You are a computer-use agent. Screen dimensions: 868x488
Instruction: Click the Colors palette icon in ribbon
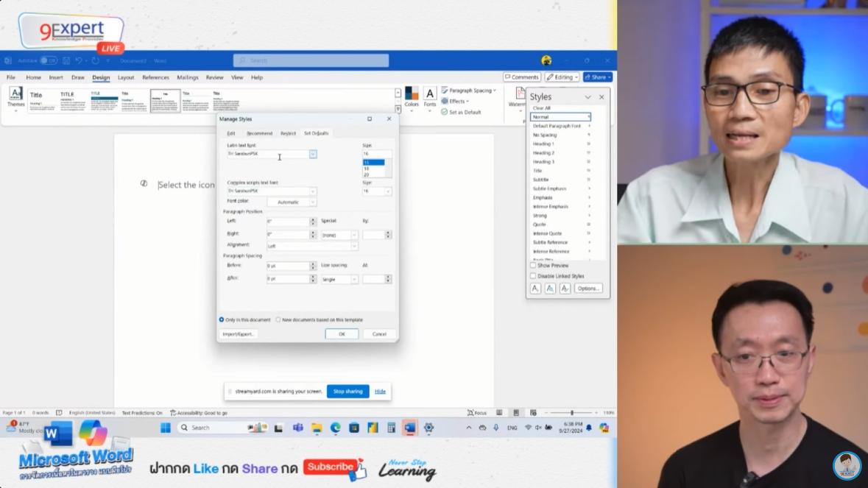tap(412, 94)
